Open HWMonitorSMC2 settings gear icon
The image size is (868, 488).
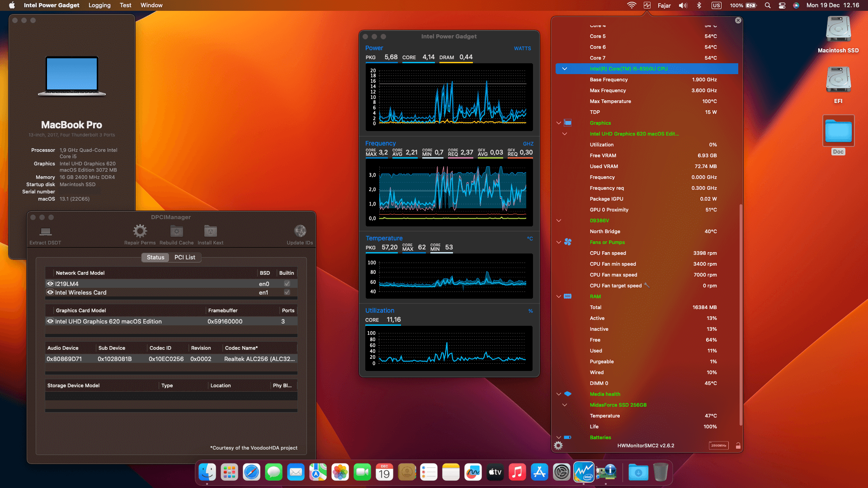coord(558,446)
